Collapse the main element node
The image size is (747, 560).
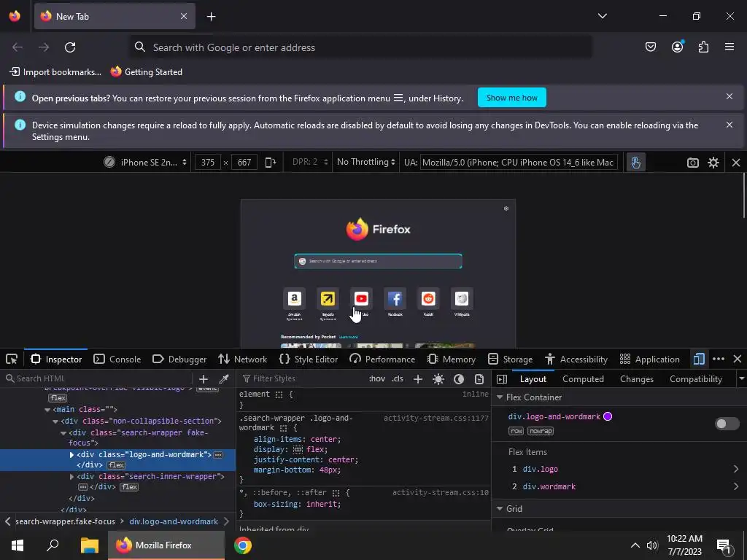tap(47, 410)
